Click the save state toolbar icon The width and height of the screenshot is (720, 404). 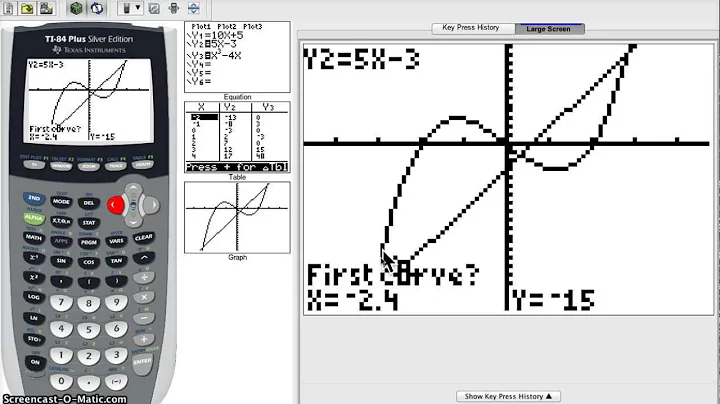pyautogui.click(x=46, y=8)
